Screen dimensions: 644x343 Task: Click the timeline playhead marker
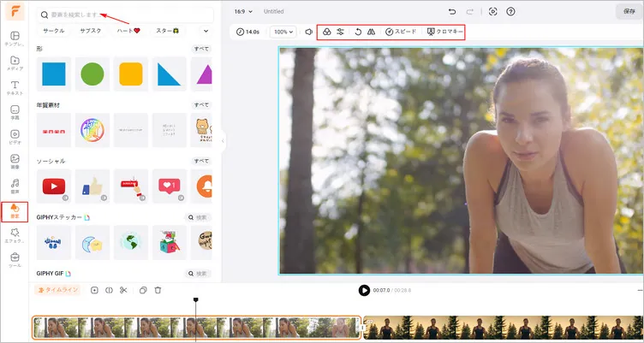click(x=196, y=300)
